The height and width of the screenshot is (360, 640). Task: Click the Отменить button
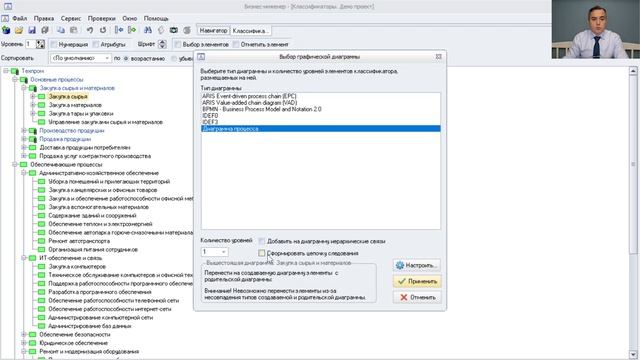point(417,298)
